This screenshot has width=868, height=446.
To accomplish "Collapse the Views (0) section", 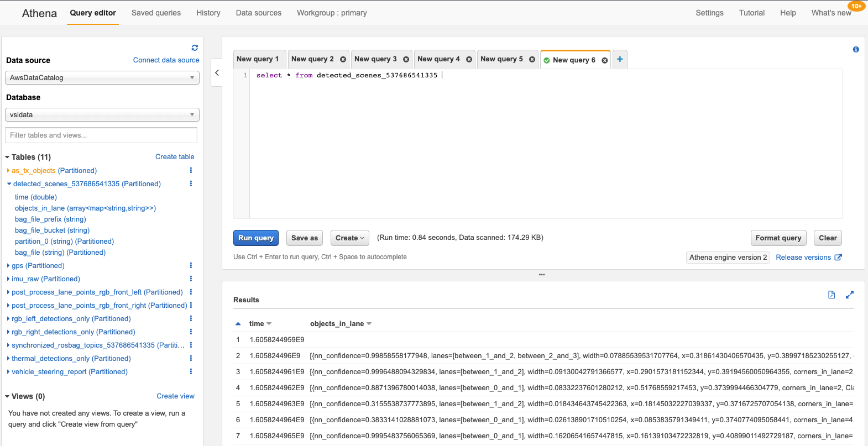I will point(7,396).
